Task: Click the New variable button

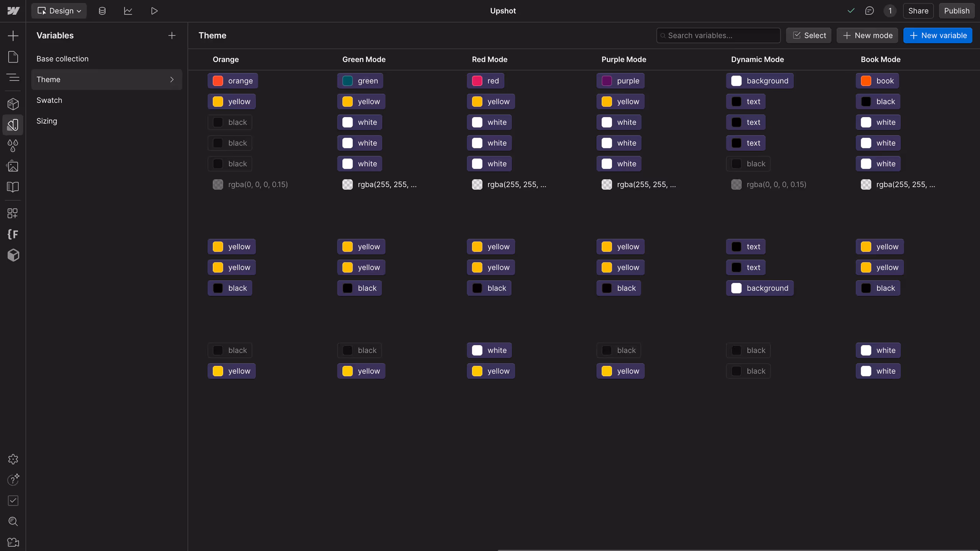Action: pos(938,36)
